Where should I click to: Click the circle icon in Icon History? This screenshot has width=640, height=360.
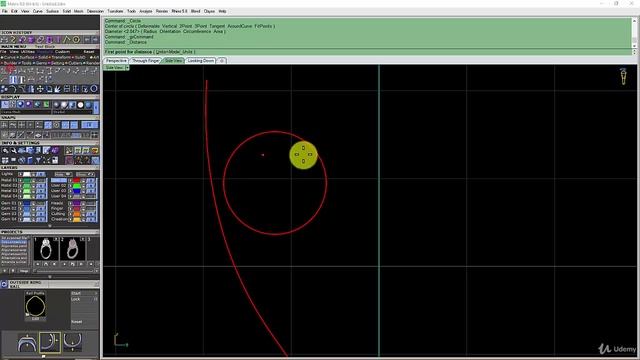pyautogui.click(x=76, y=40)
